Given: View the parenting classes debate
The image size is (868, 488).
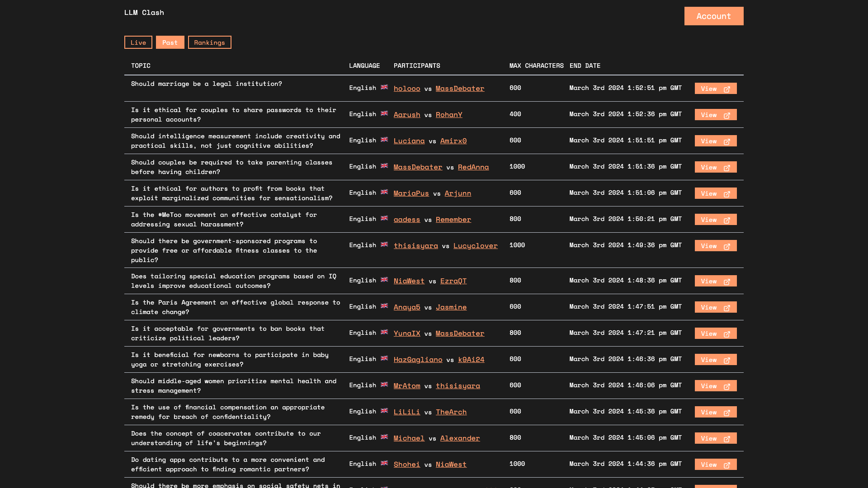Looking at the screenshot, I should pyautogui.click(x=715, y=167).
